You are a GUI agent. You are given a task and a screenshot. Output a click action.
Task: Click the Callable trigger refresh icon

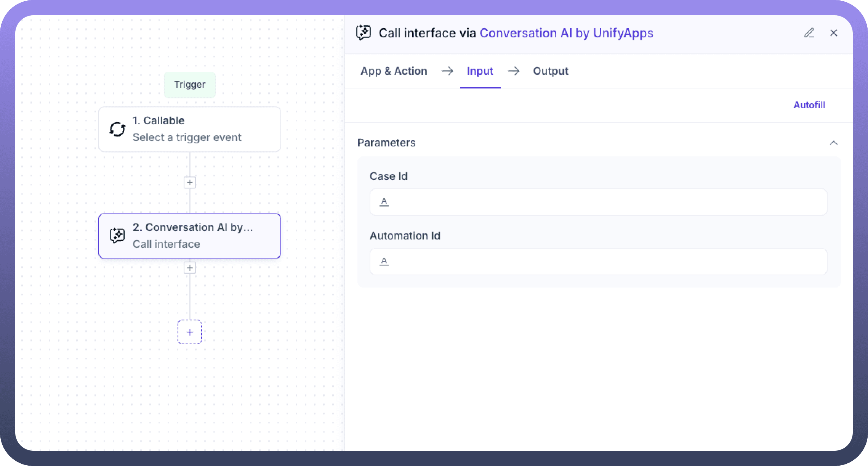click(117, 129)
